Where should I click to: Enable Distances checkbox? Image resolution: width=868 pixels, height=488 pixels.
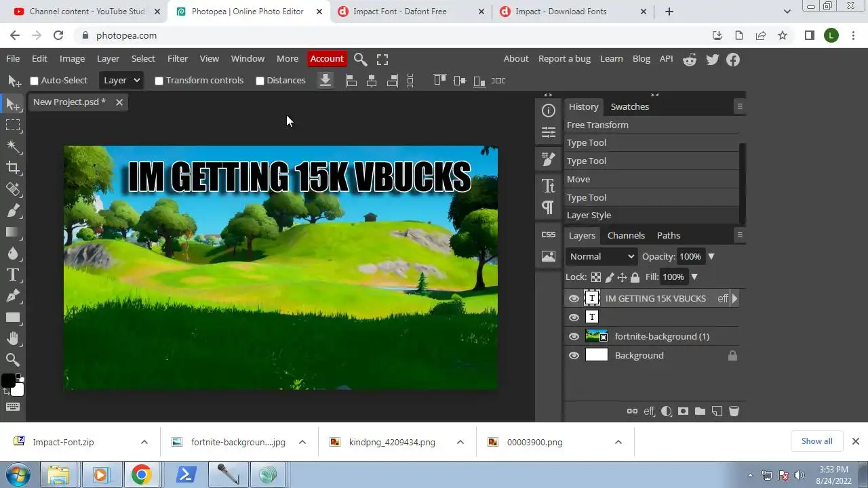click(260, 81)
